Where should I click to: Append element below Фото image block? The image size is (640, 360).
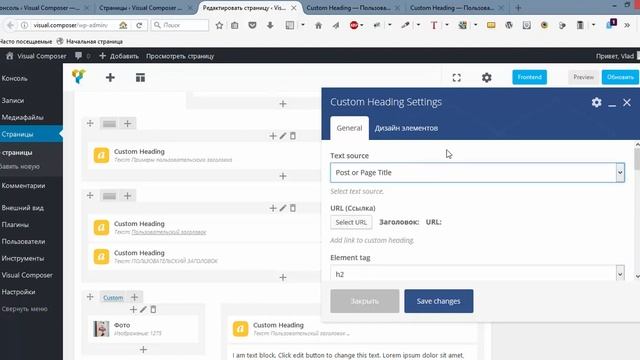tap(143, 350)
